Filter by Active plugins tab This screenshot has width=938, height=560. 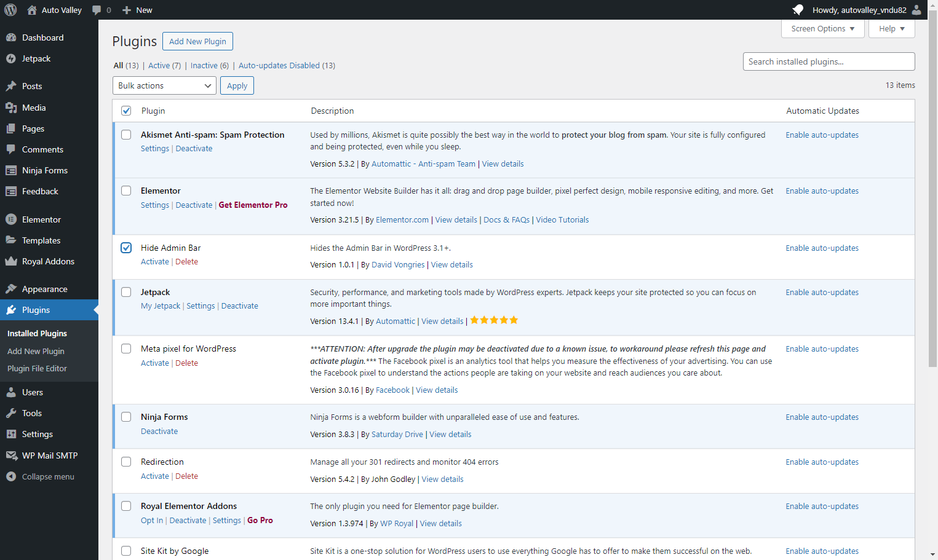tap(164, 65)
